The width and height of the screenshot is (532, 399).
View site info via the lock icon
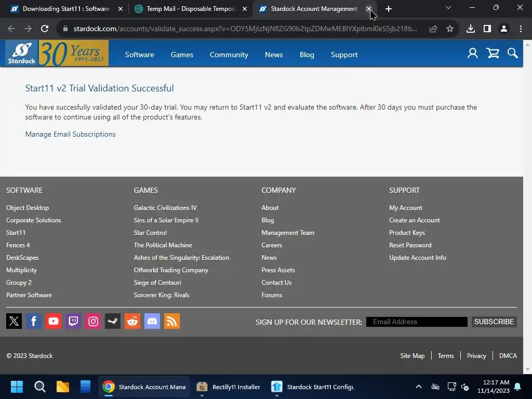tap(65, 29)
